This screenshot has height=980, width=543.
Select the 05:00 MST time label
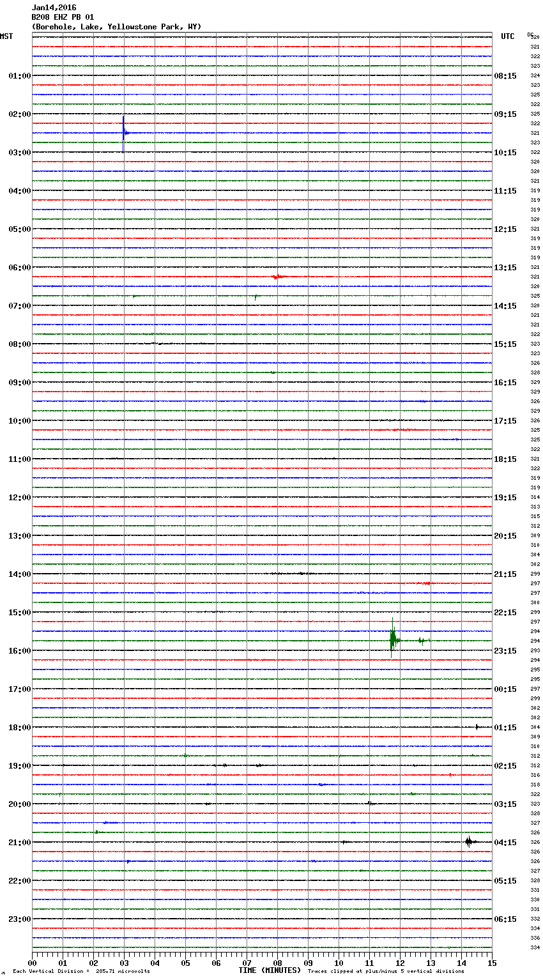point(20,229)
